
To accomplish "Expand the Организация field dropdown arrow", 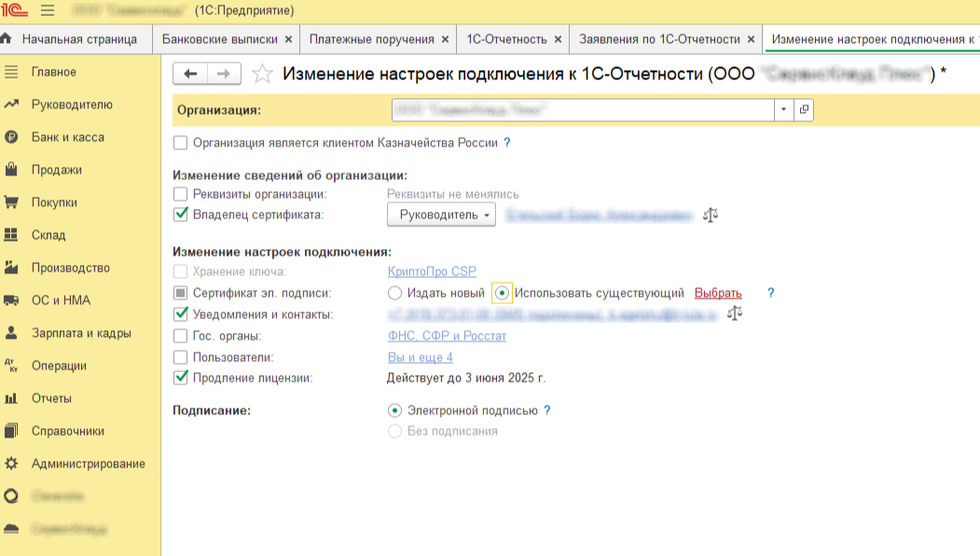I will (784, 109).
